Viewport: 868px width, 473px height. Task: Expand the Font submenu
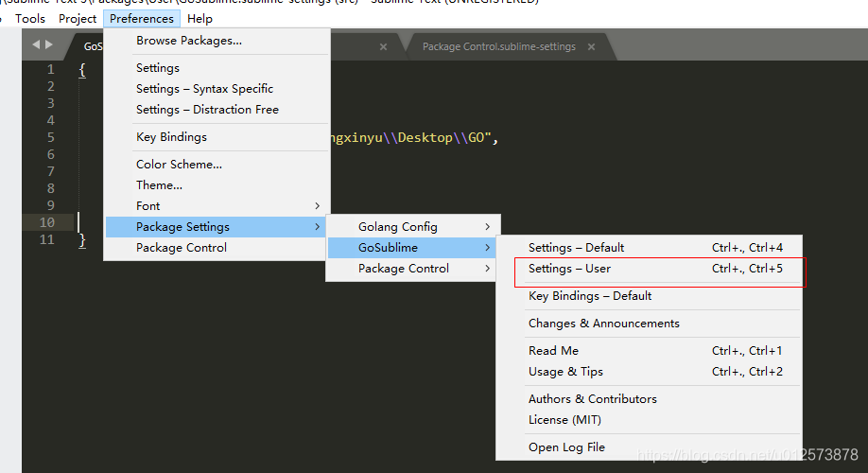pyautogui.click(x=217, y=206)
